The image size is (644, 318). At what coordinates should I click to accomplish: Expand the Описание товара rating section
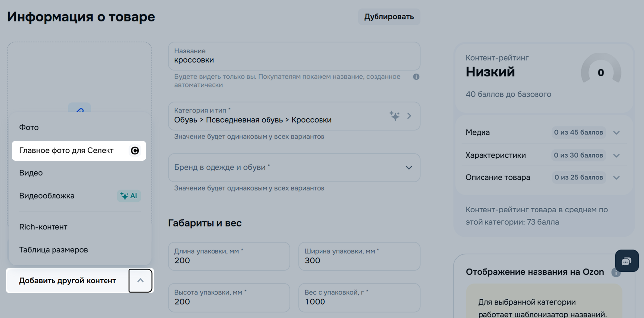(x=616, y=177)
